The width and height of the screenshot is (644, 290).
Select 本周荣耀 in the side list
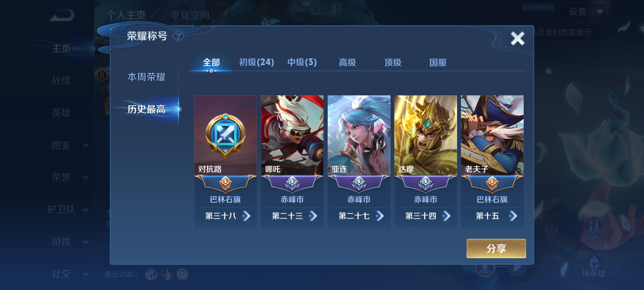coord(146,77)
